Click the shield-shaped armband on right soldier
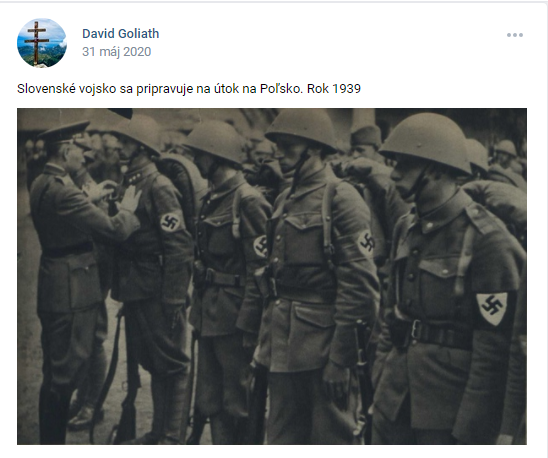The height and width of the screenshot is (458, 548). [x=492, y=309]
